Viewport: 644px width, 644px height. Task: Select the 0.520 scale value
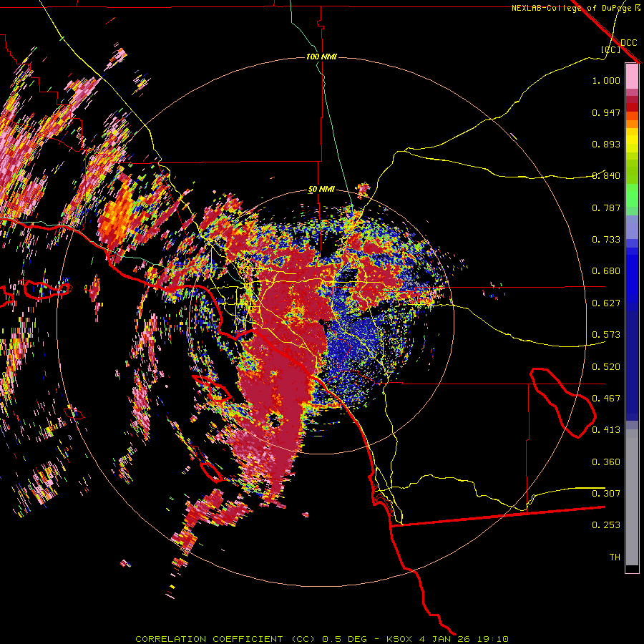pyautogui.click(x=606, y=367)
